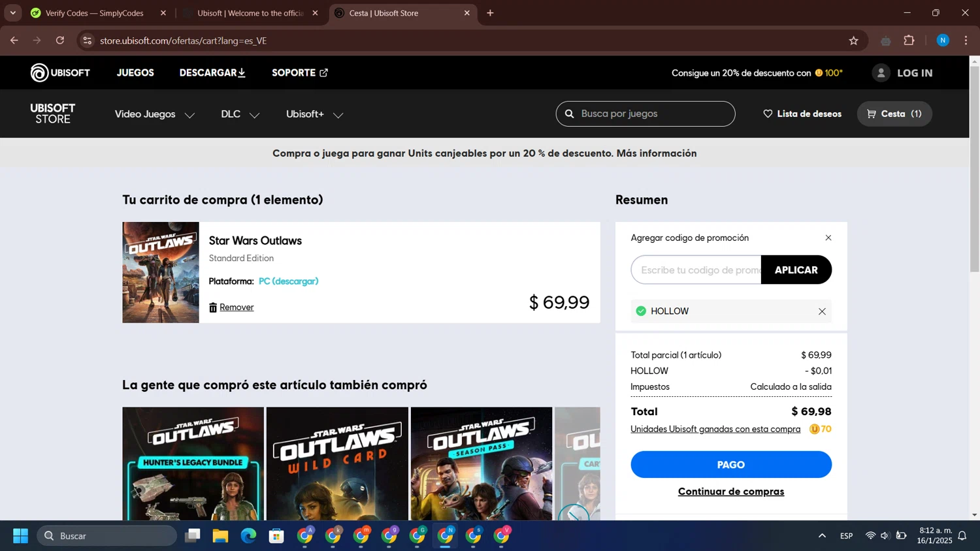The image size is (980, 551).
Task: View site information icon in address bar
Action: [87, 40]
